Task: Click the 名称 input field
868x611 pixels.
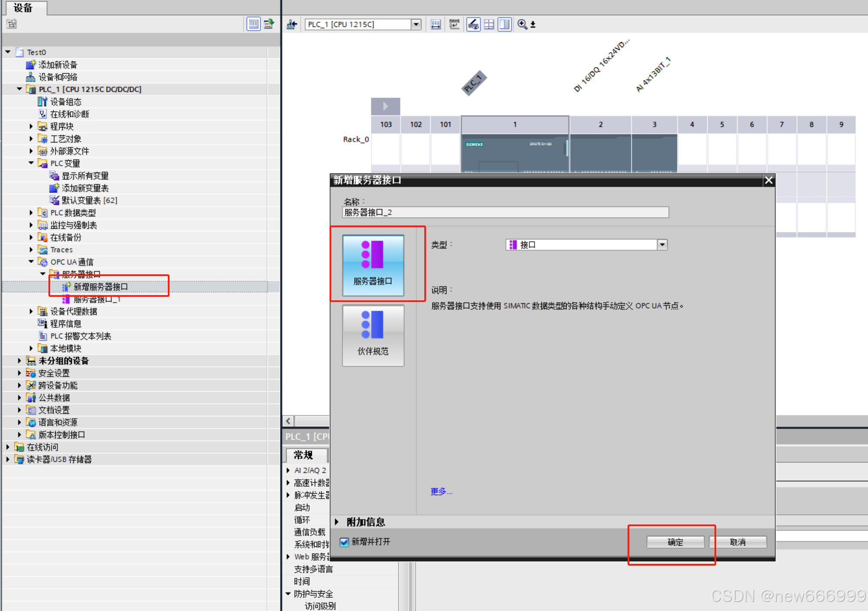Action: (x=505, y=212)
